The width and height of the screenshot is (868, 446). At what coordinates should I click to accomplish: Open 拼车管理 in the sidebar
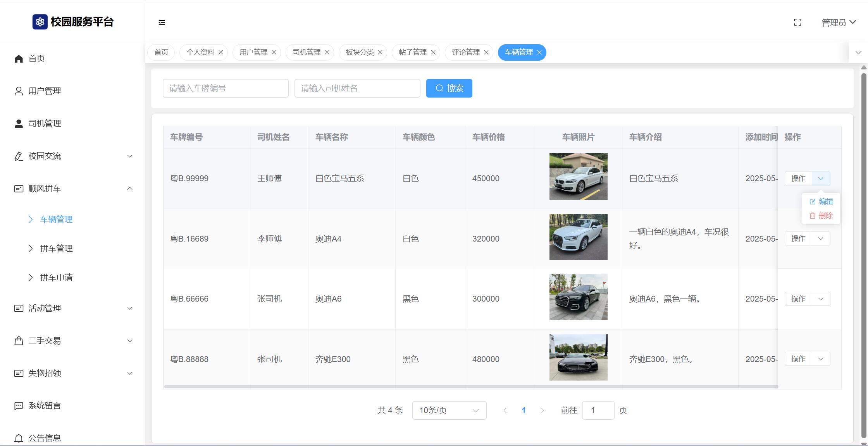pyautogui.click(x=56, y=249)
